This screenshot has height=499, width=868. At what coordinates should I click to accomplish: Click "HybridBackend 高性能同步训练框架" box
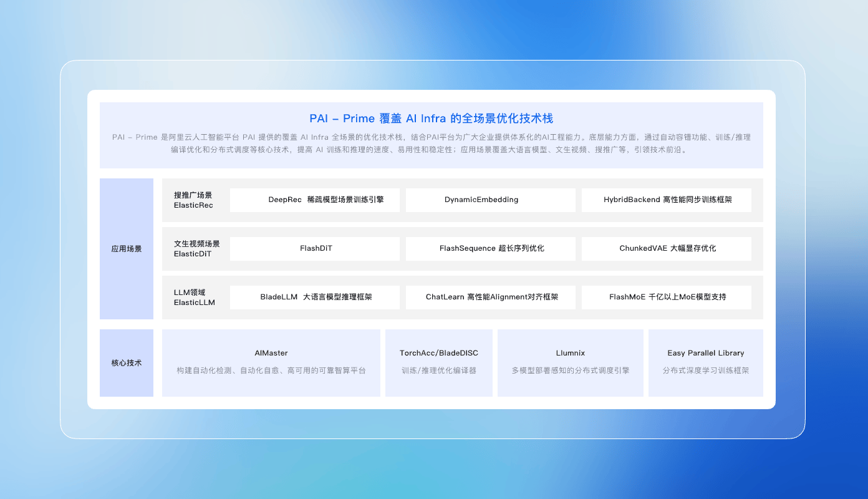667,200
